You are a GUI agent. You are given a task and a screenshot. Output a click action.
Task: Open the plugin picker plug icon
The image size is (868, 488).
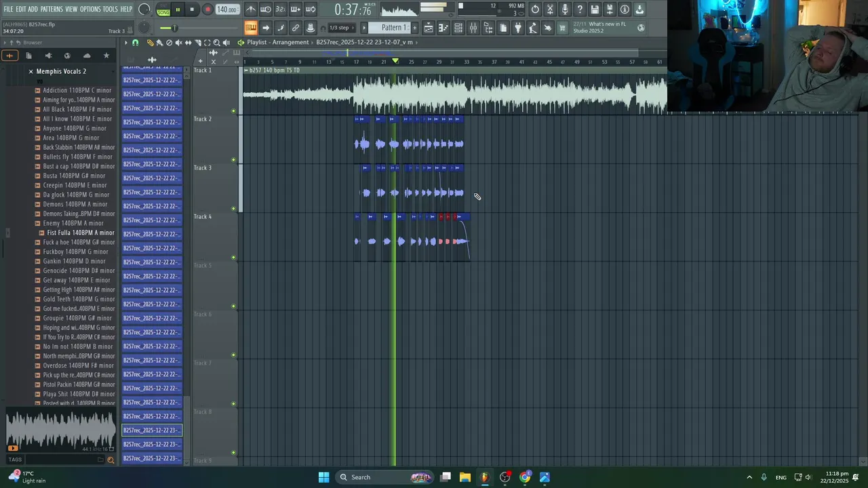tap(518, 28)
